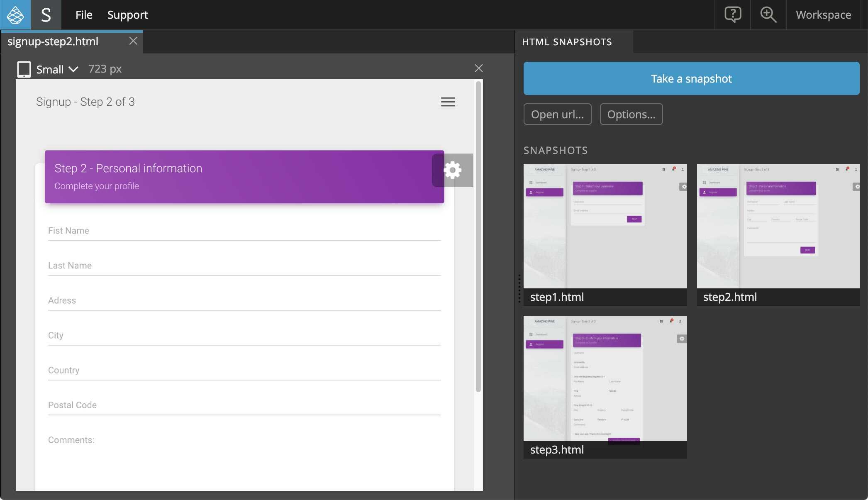Image resolution: width=868 pixels, height=500 pixels.
Task: Open the Support menu
Action: tap(127, 15)
